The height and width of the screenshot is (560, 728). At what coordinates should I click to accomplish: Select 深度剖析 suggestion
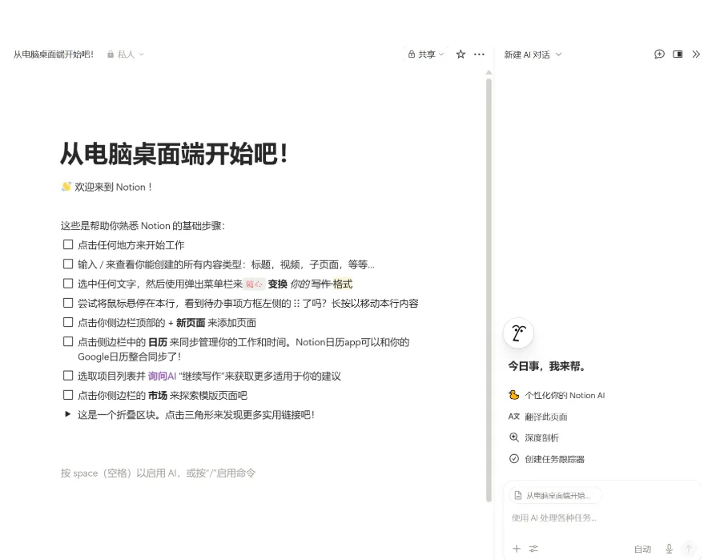coord(534,437)
